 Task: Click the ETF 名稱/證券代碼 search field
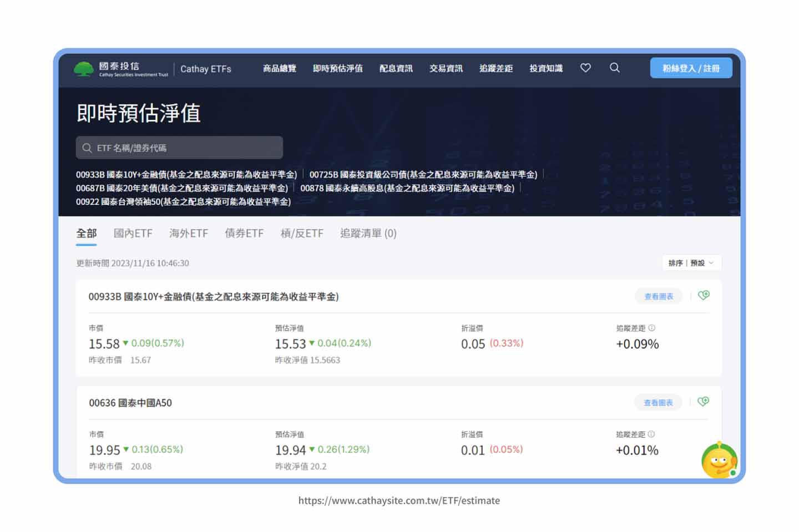tap(179, 148)
